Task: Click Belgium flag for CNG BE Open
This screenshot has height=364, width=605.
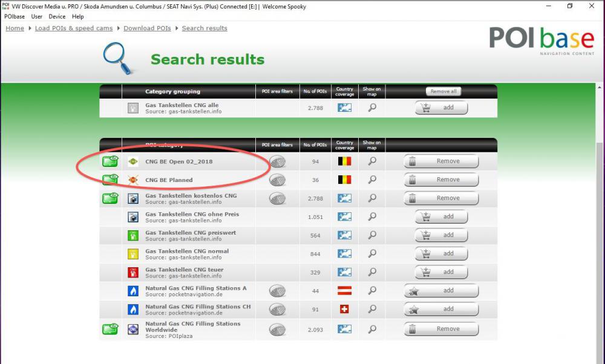Action: tap(345, 161)
